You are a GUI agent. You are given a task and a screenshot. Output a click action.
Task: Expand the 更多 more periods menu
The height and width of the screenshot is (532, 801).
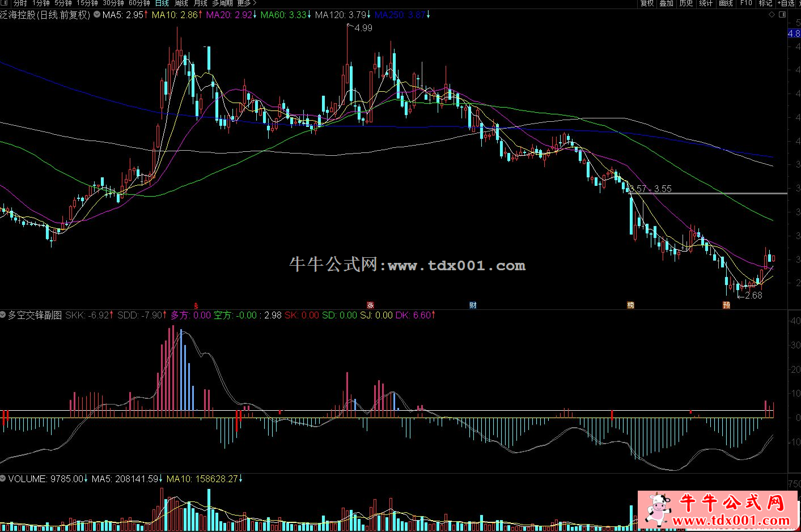pos(246,3)
